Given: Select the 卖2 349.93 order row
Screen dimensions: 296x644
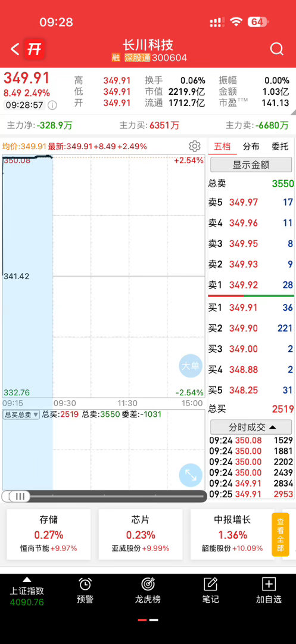Looking at the screenshot, I should pos(251,264).
